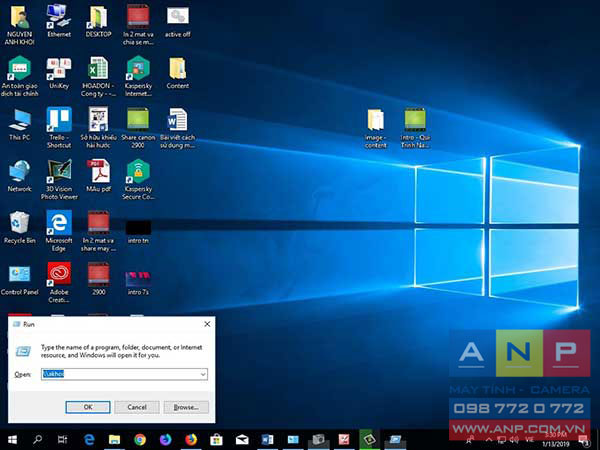The height and width of the screenshot is (450, 600).
Task: Open taskbar Search magnifier
Action: pos(38,440)
